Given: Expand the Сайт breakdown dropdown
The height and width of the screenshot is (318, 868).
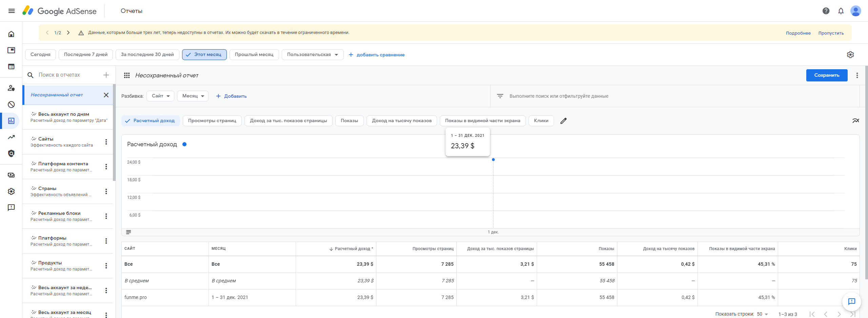Looking at the screenshot, I should coord(160,96).
